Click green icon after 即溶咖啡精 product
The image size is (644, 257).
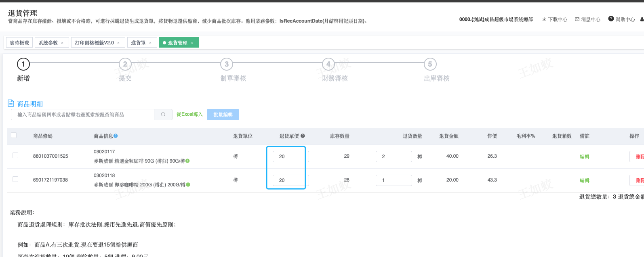coord(188,185)
